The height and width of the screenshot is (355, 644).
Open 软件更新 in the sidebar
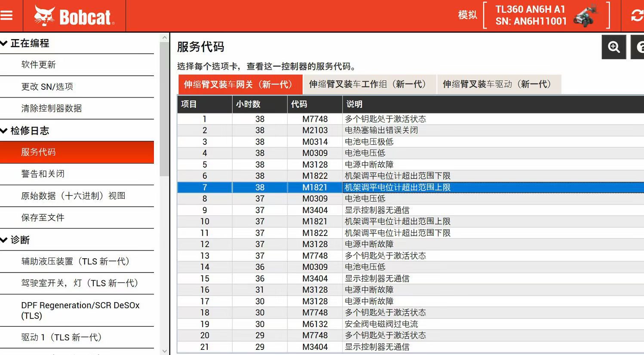39,65
